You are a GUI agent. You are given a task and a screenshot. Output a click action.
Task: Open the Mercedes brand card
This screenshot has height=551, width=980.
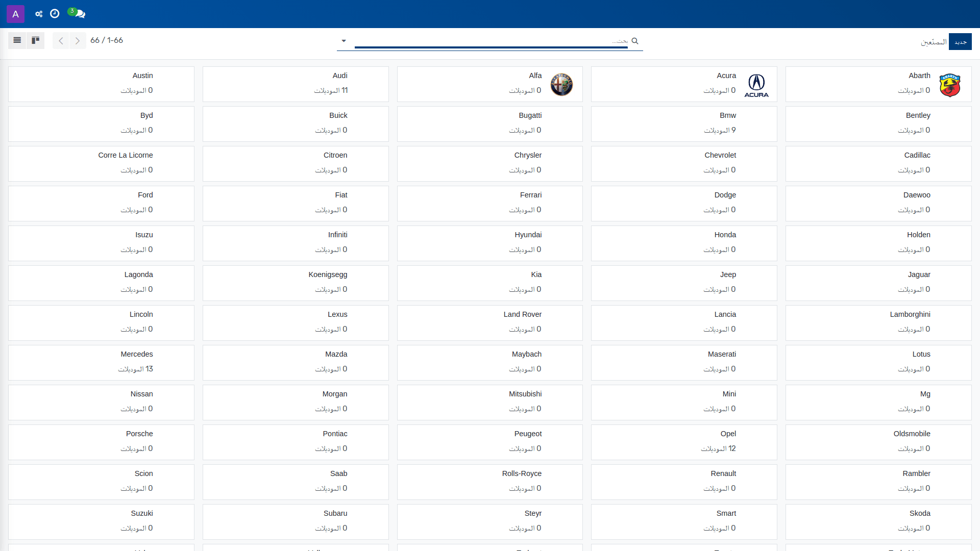click(x=101, y=363)
